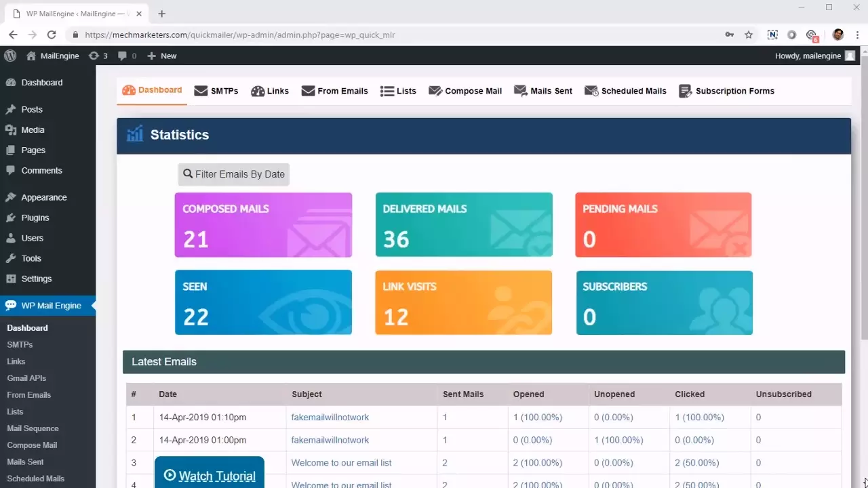Switch to Lists tab

[x=398, y=91]
